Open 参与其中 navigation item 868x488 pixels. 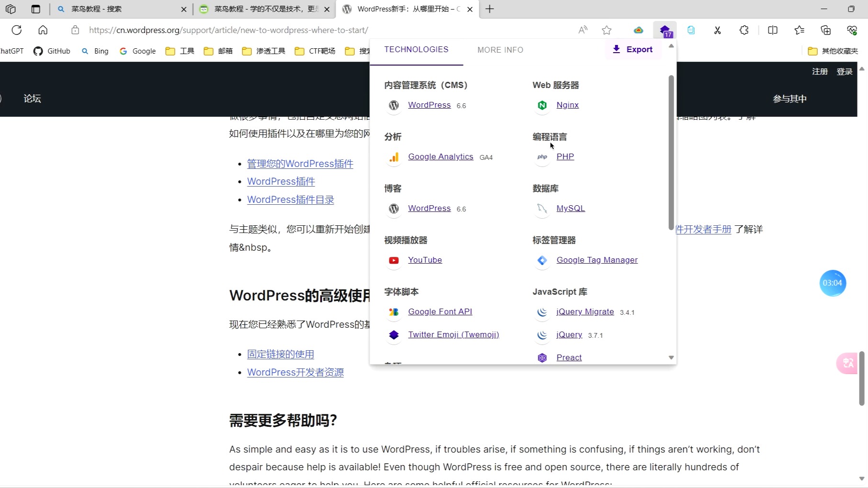pyautogui.click(x=790, y=99)
